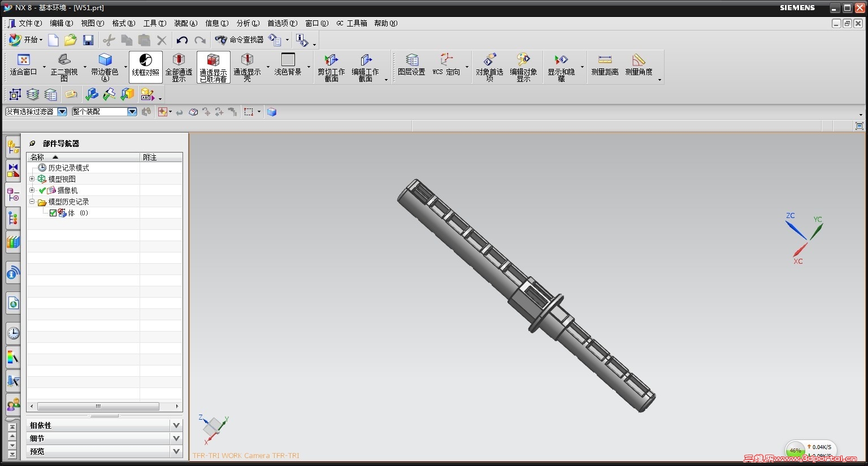Click the 剪切工作截面 clip section icon
The image size is (868, 466).
click(331, 67)
